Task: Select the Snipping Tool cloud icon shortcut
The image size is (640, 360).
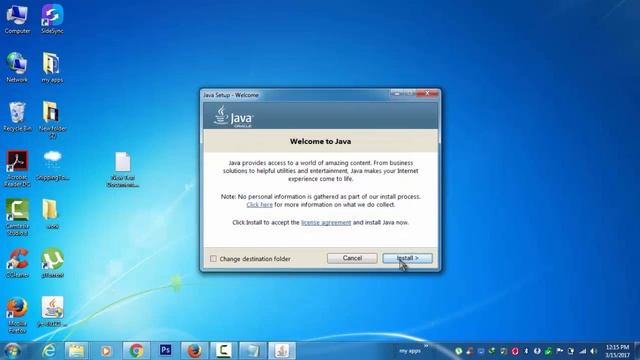Action: [x=52, y=165]
